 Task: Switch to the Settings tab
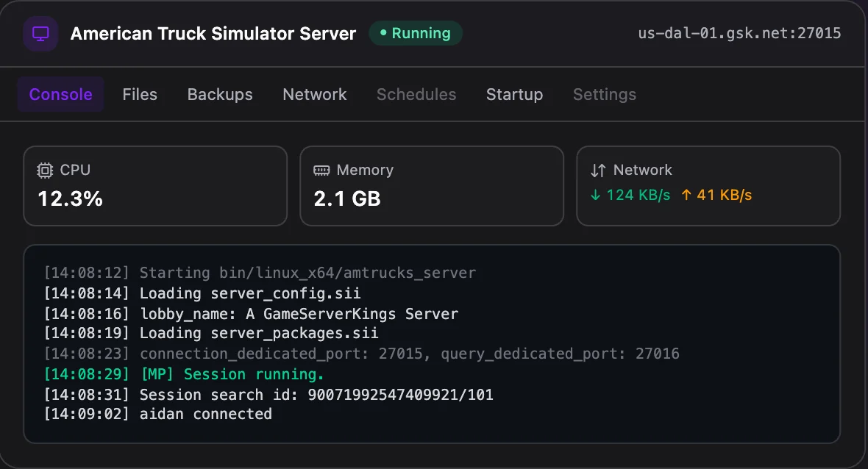(x=605, y=95)
